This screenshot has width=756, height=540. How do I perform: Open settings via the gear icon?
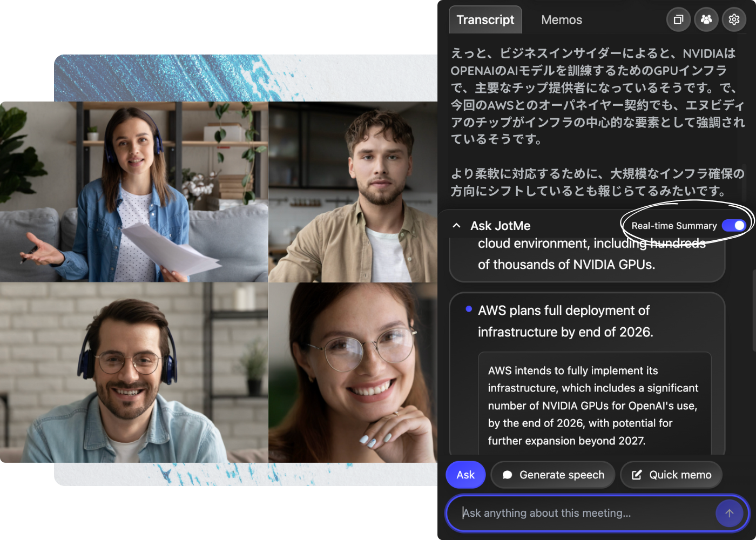pos(734,19)
